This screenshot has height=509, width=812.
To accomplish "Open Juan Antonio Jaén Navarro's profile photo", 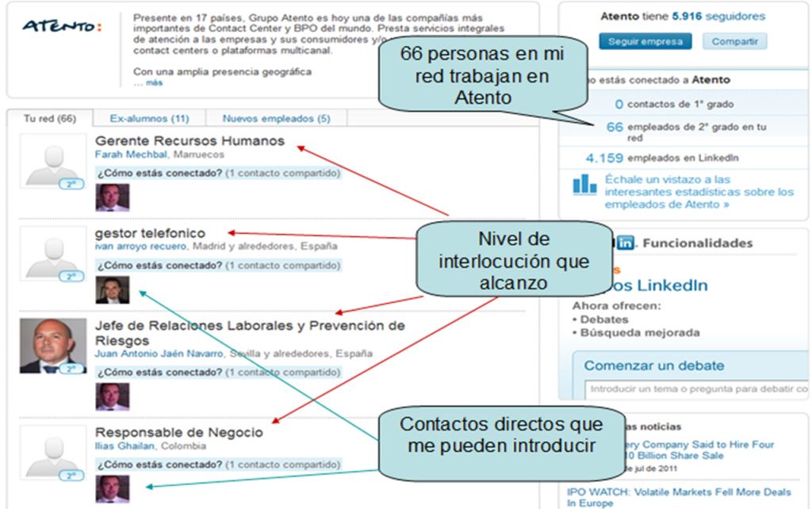I will [53, 346].
